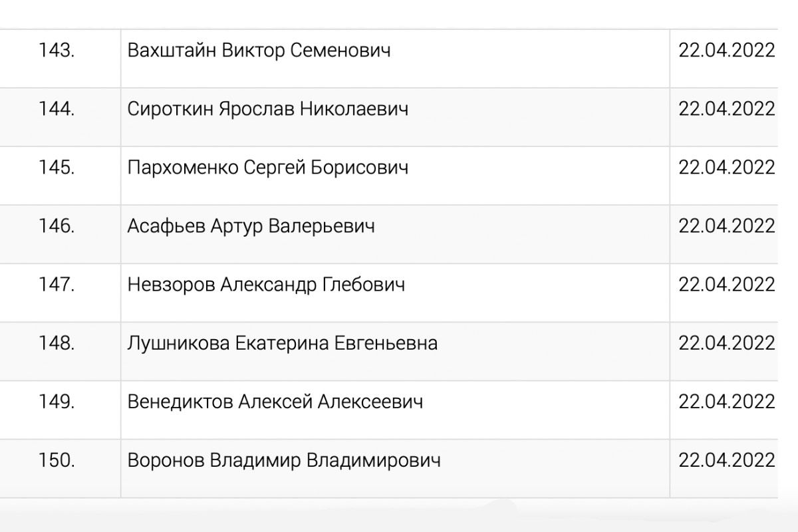Select the name Воронов Владимир Владимирович
798x532 pixels.
[283, 460]
